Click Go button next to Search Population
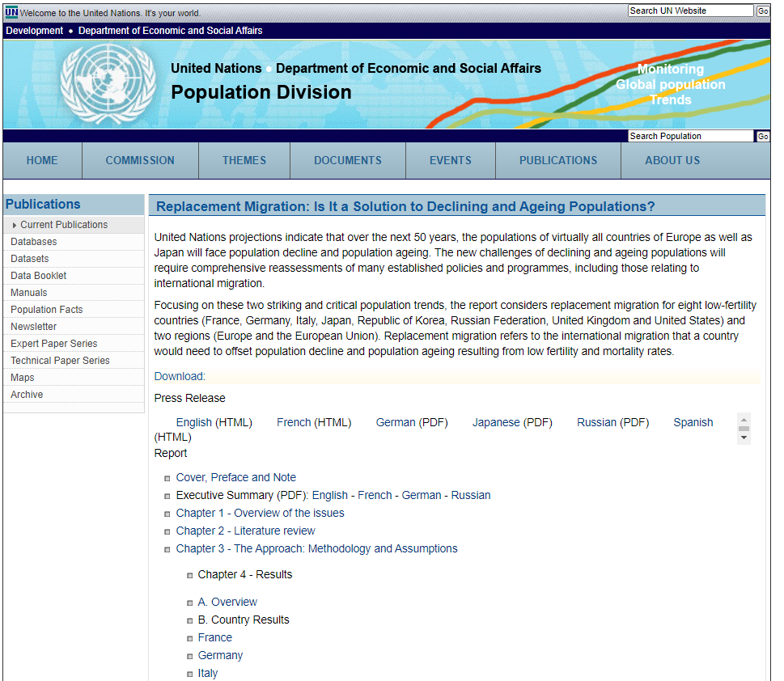 point(763,137)
